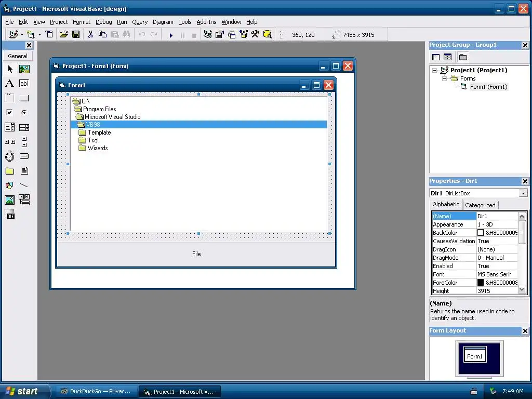Image resolution: width=532 pixels, height=399 pixels.
Task: Open the Format menu
Action: 82,22
